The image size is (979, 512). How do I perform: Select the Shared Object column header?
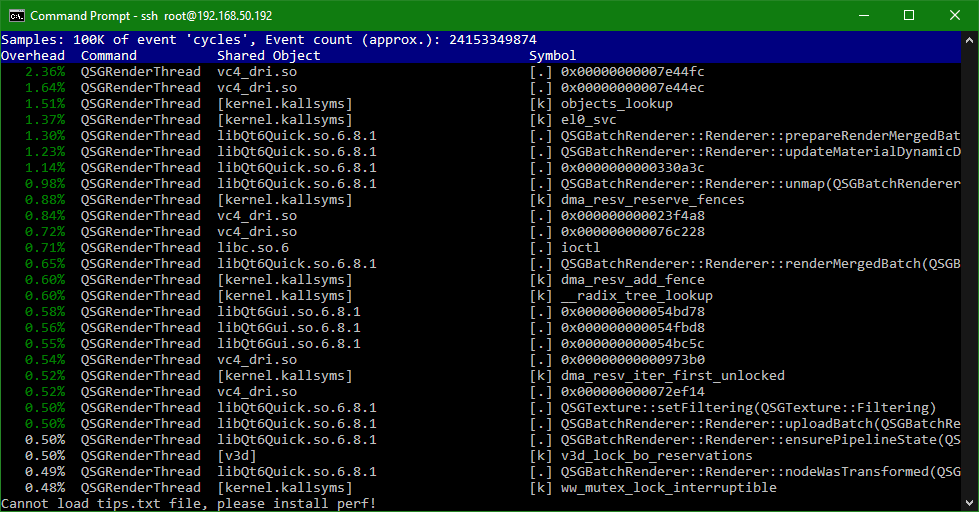click(268, 56)
